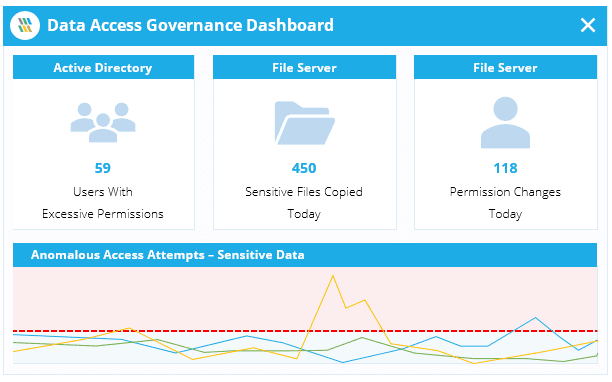Click the 118 permission changes count
The height and width of the screenshot is (382, 612).
point(505,168)
